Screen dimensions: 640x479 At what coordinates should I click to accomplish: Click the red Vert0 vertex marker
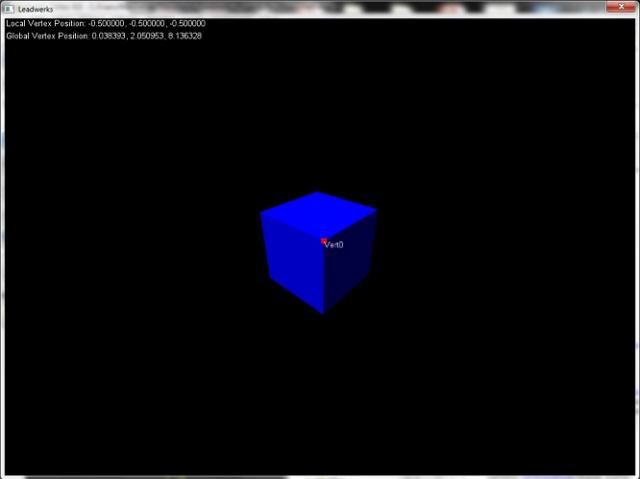[323, 240]
